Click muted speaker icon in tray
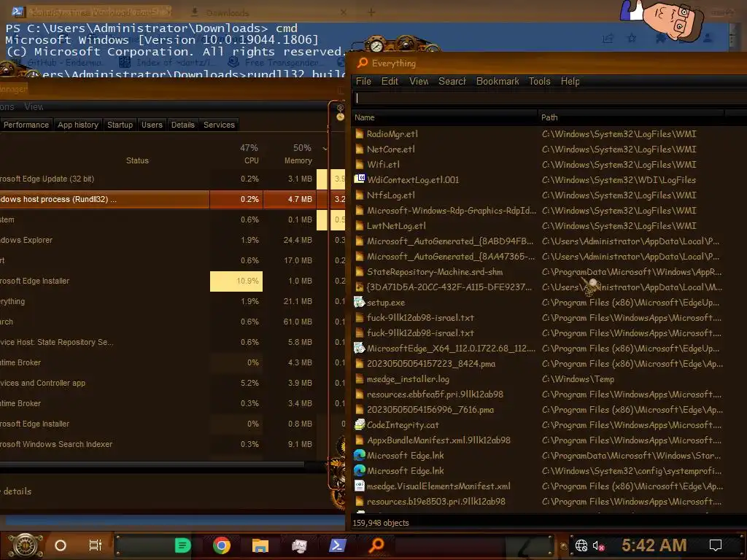 [x=598, y=545]
